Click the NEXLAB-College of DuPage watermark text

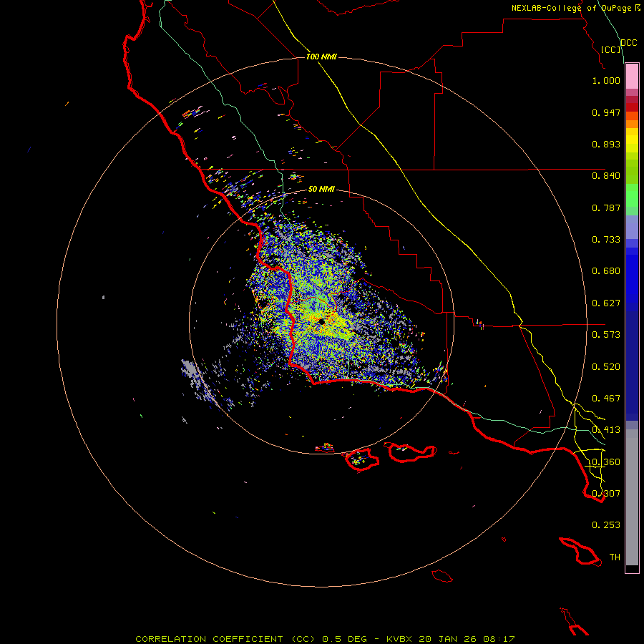pos(576,8)
